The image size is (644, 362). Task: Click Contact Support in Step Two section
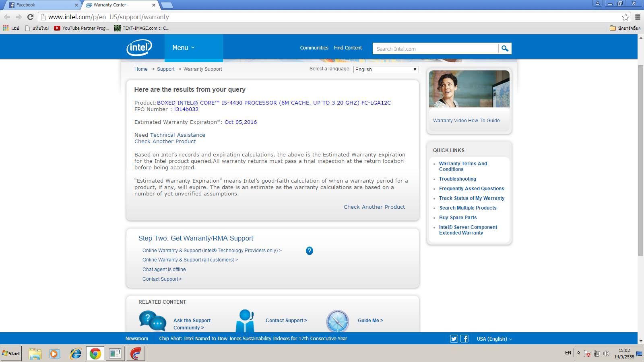(x=162, y=279)
